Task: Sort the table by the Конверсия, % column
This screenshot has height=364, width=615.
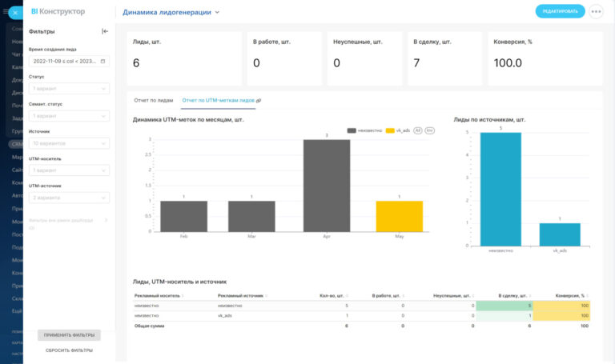Action: pyautogui.click(x=572, y=296)
